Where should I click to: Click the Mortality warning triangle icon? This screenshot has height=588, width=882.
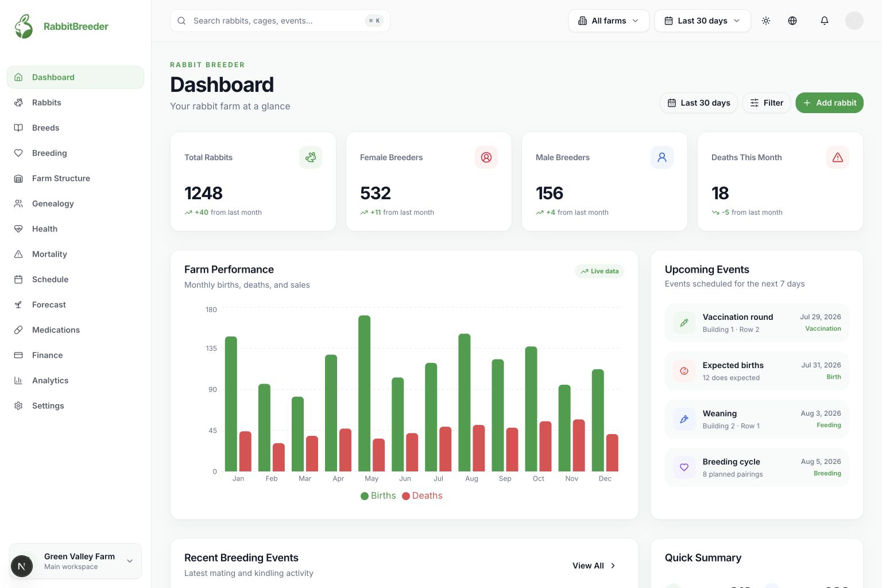(x=18, y=254)
